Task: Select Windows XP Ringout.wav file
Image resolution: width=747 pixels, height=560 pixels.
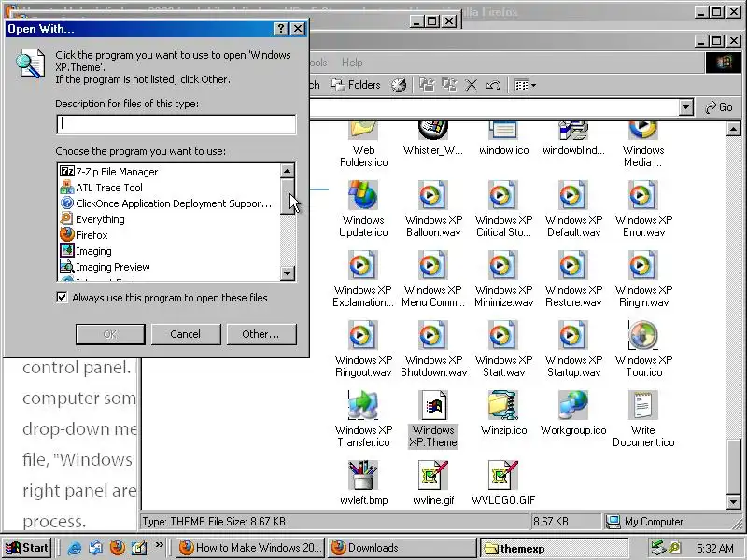Action: click(x=363, y=349)
